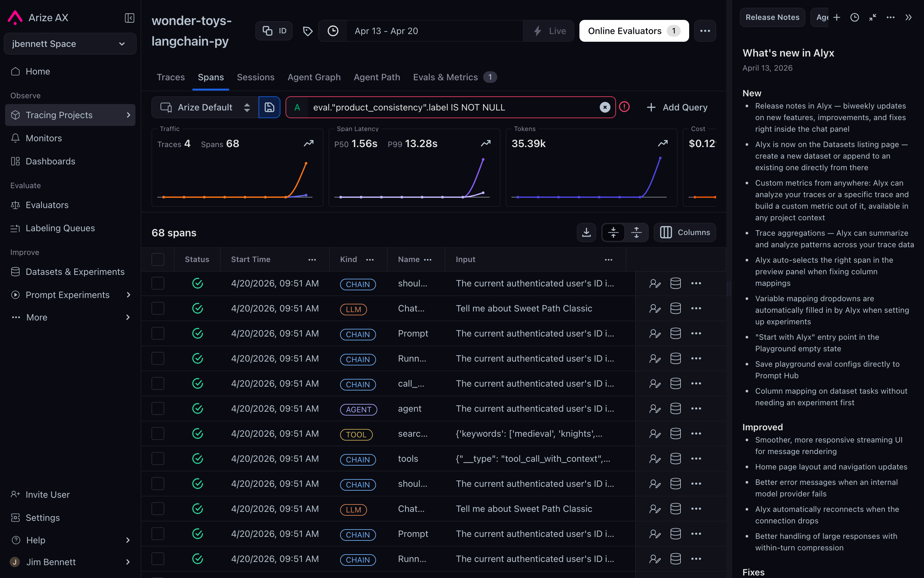924x578 pixels.
Task: Click Add Query
Action: click(x=677, y=108)
